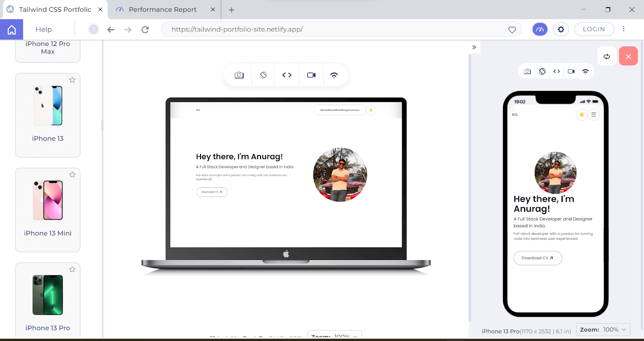This screenshot has width=644, height=341.
Task: Open the three-dot browser menu
Action: (x=623, y=29)
